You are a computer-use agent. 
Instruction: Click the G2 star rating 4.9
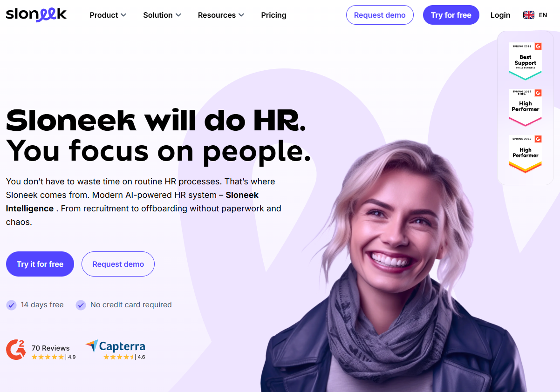(x=53, y=357)
